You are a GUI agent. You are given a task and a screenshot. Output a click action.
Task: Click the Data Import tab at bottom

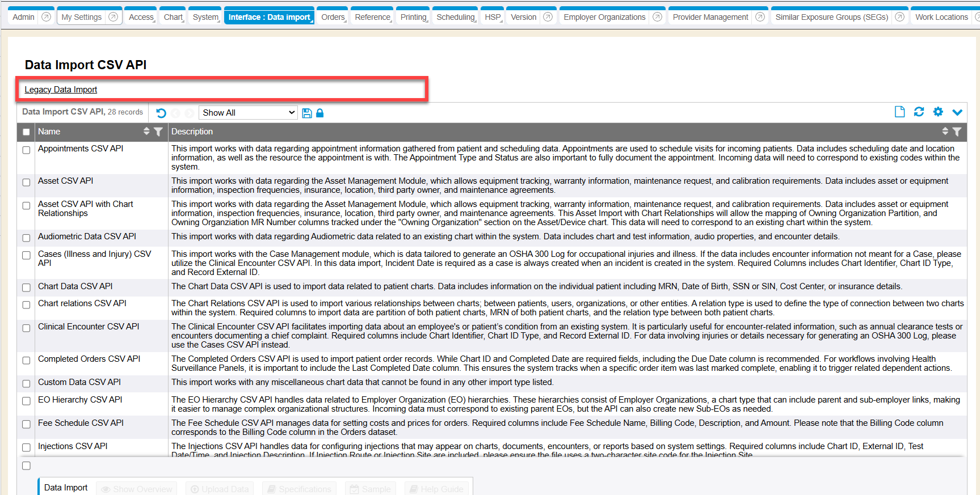[x=66, y=488]
